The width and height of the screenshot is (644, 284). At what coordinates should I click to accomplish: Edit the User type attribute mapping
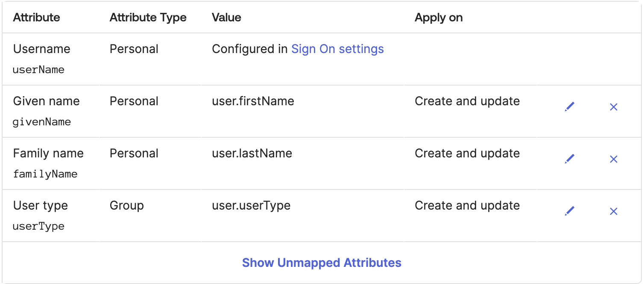coord(570,211)
